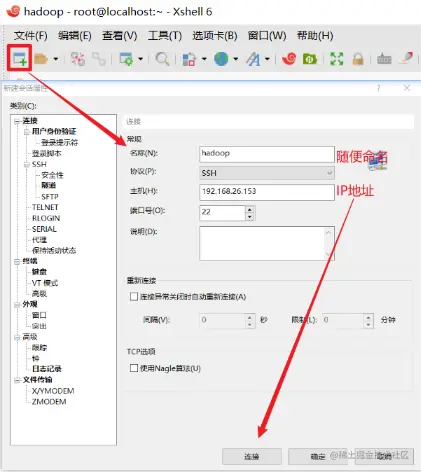The height and width of the screenshot is (472, 421).
Task: Open the 帮助(H) menu
Action: point(315,35)
